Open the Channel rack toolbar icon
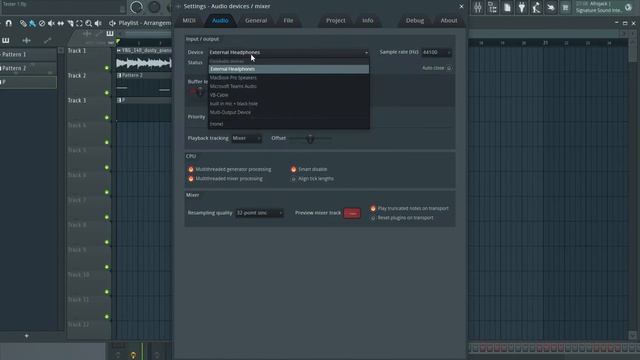The height and width of the screenshot is (360, 640). (492, 7)
